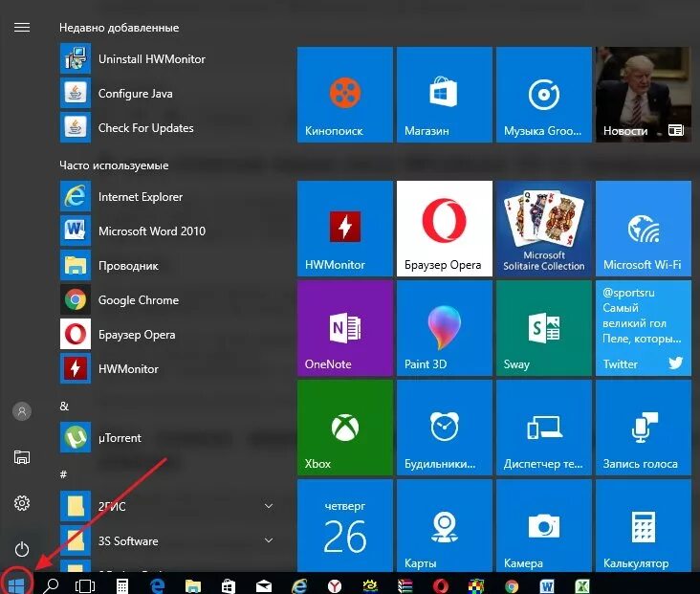This screenshot has height=594, width=700.
Task: Open Calculator from the taskbar
Action: (x=121, y=585)
